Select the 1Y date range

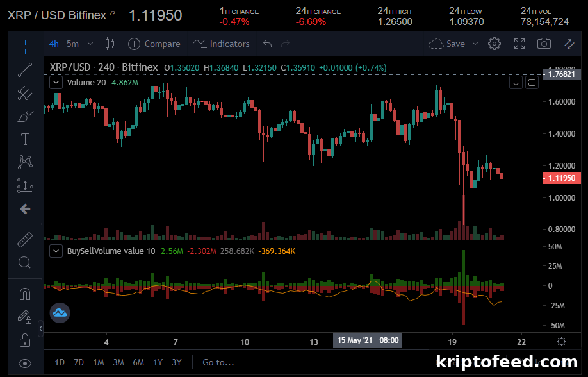coord(158,362)
